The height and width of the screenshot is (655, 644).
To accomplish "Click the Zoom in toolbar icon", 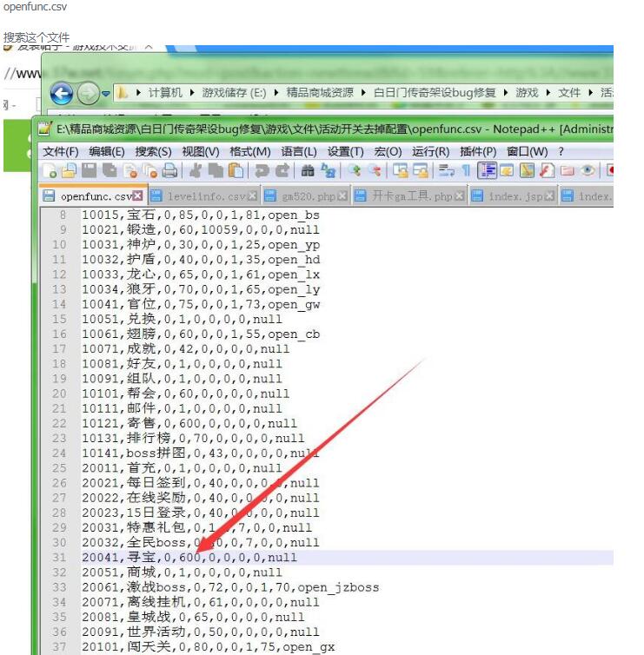I will 354,171.
